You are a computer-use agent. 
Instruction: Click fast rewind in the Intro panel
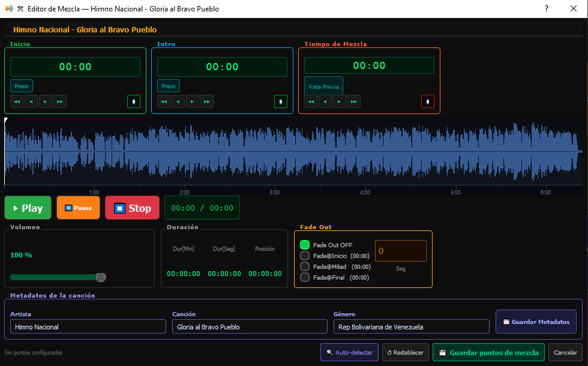tap(164, 101)
